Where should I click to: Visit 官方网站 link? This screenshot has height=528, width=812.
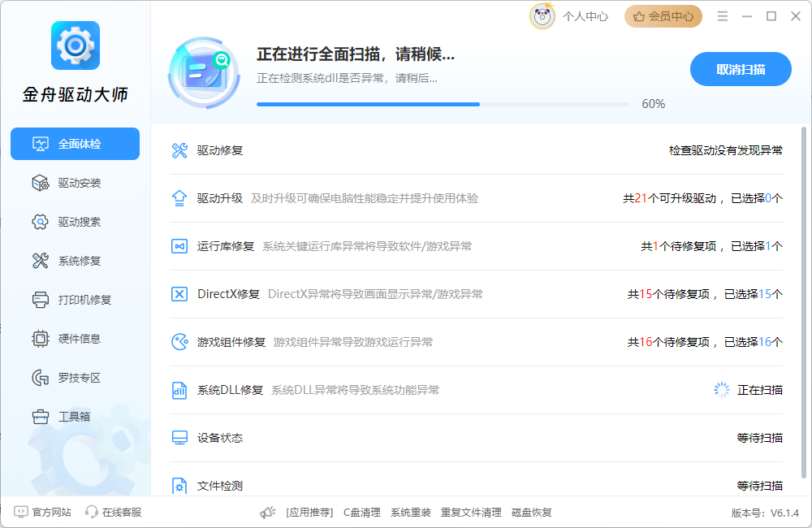pos(52,512)
